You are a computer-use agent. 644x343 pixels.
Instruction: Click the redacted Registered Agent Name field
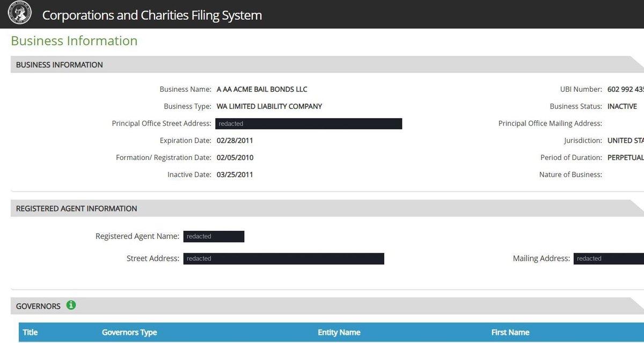coord(214,237)
